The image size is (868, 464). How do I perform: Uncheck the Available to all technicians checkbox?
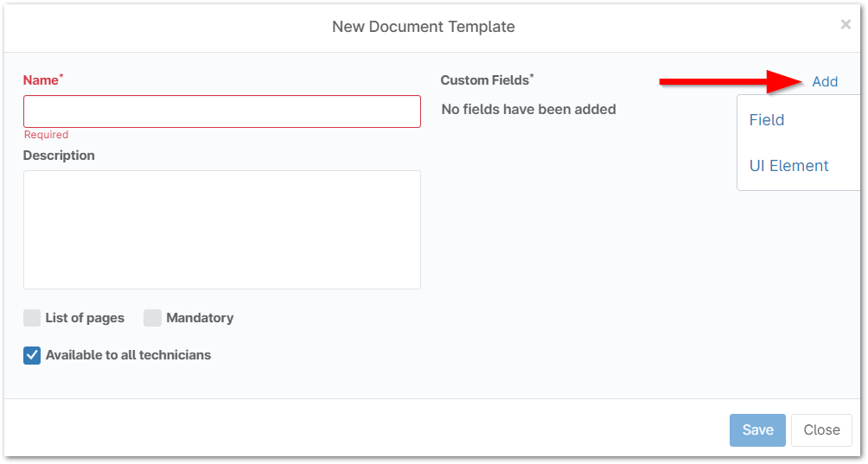(32, 355)
